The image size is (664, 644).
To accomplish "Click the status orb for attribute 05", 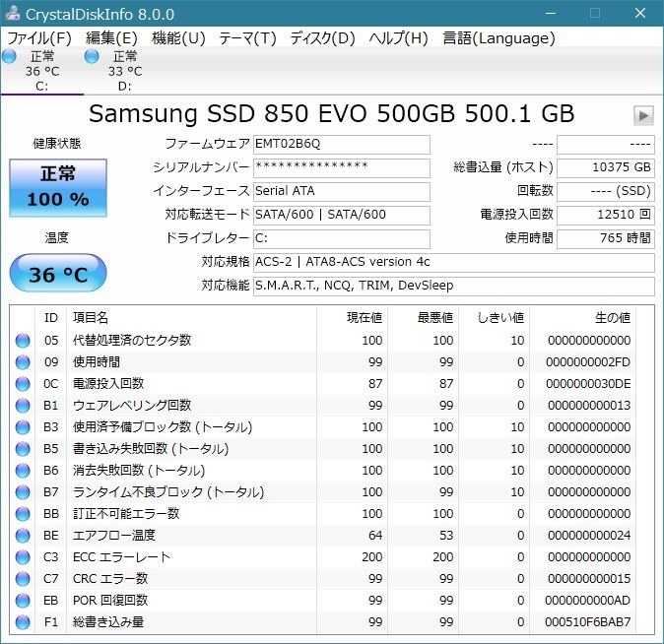I will click(x=23, y=341).
